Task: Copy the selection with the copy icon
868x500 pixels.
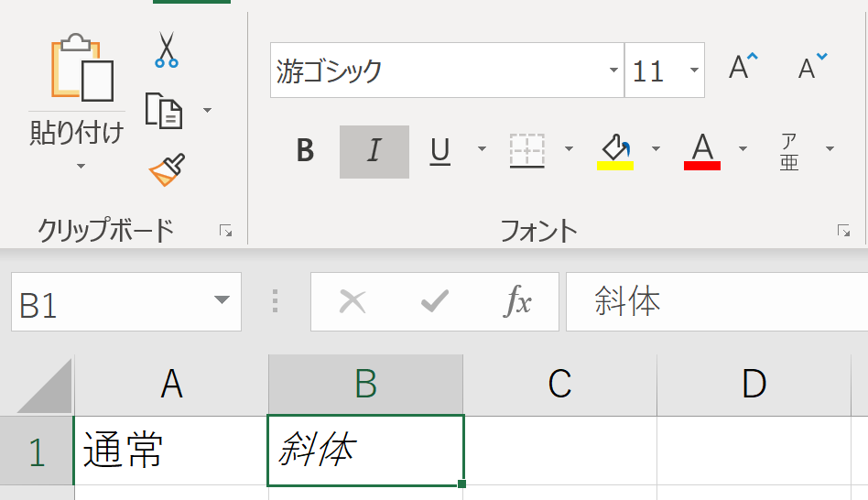Action: (x=163, y=111)
